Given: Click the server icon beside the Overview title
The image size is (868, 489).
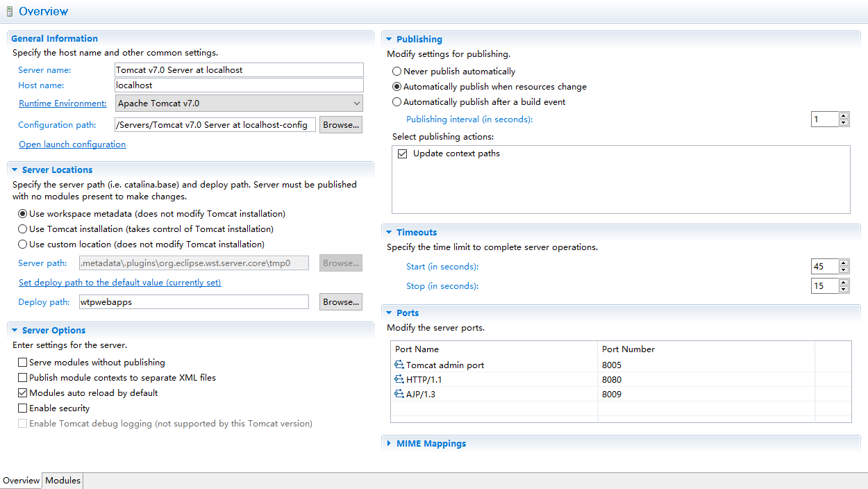Looking at the screenshot, I should coord(9,11).
